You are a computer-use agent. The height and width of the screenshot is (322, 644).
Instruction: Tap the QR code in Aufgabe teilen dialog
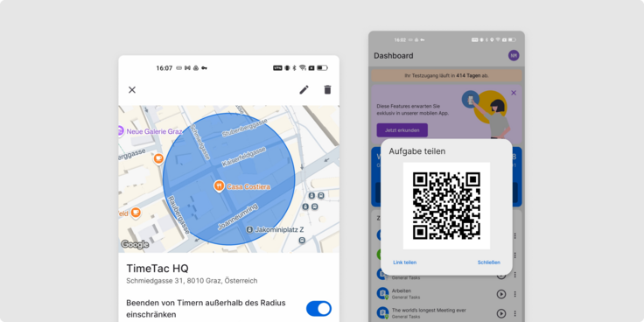click(446, 206)
